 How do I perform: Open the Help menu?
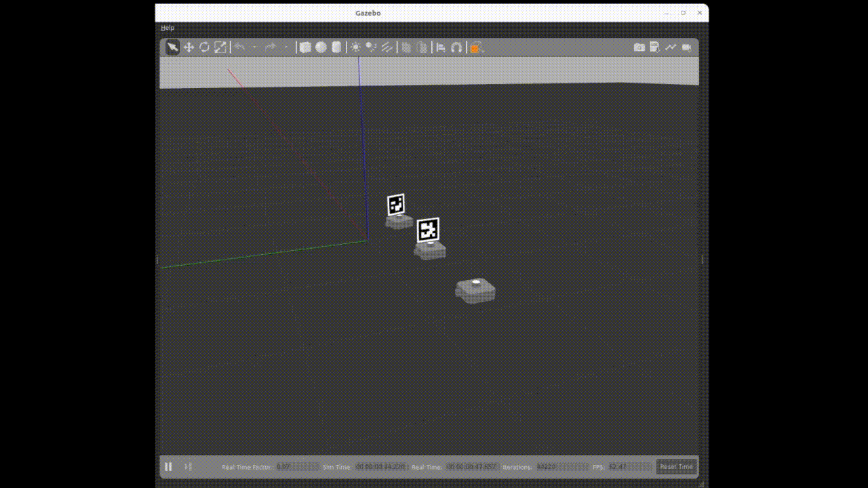click(x=167, y=28)
